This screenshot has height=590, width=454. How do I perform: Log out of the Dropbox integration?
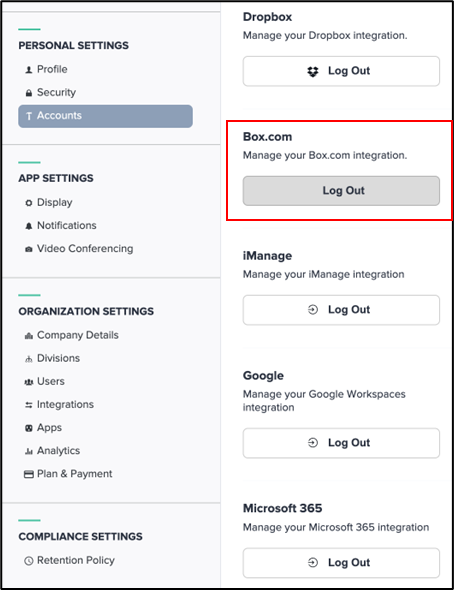pos(341,71)
